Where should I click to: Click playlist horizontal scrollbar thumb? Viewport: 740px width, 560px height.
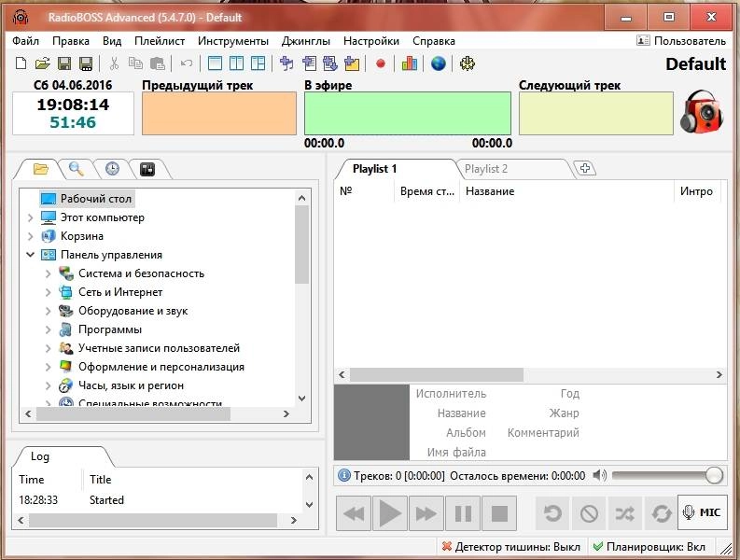pos(436,375)
